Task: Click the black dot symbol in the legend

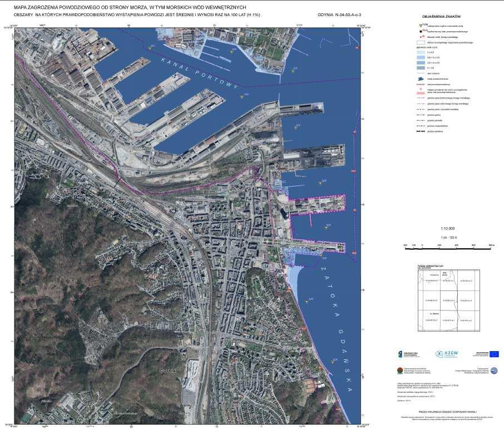Action: coord(421,32)
